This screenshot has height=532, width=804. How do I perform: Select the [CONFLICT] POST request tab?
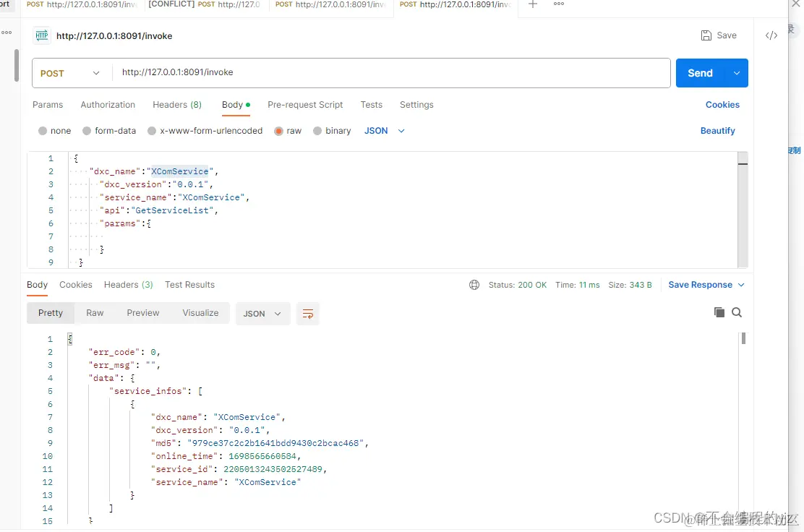(x=204, y=4)
